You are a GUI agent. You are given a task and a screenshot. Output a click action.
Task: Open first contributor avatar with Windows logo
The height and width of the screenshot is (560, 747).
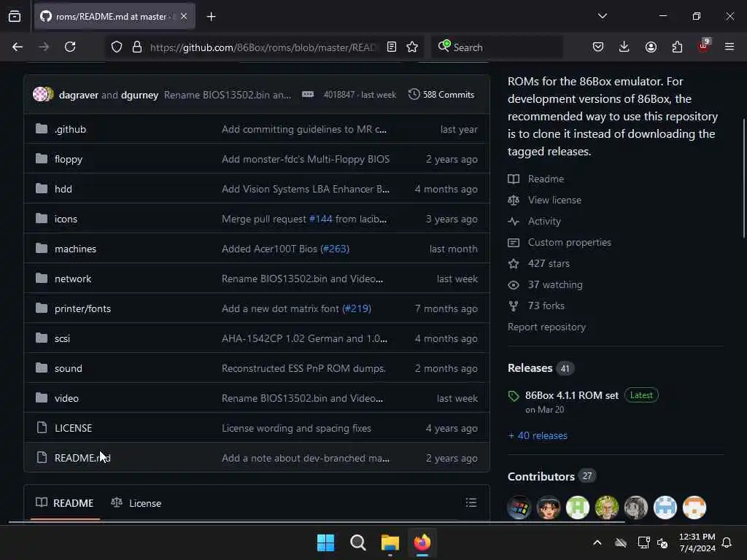pos(519,507)
